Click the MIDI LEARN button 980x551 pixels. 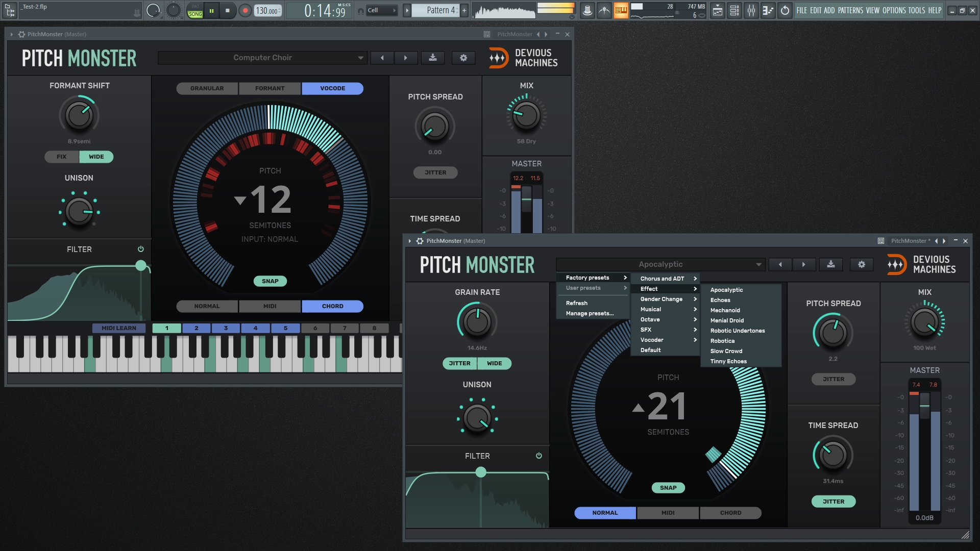click(x=119, y=328)
